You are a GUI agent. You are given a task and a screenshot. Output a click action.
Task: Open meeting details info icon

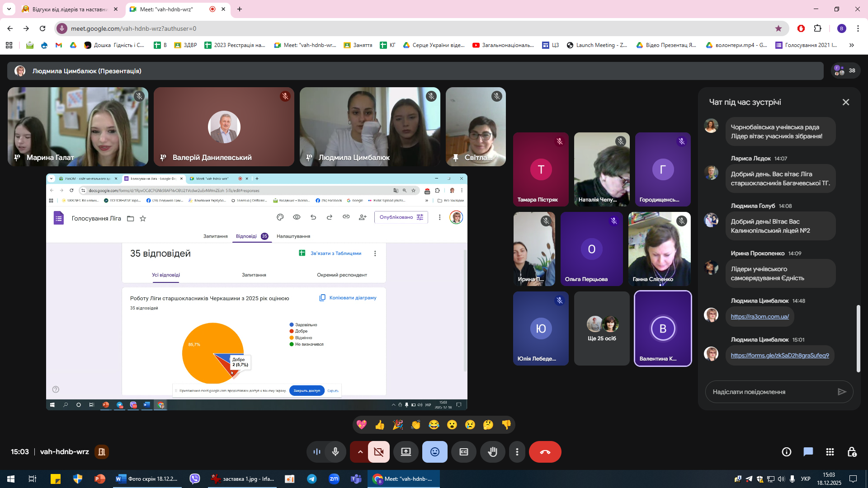pyautogui.click(x=786, y=452)
